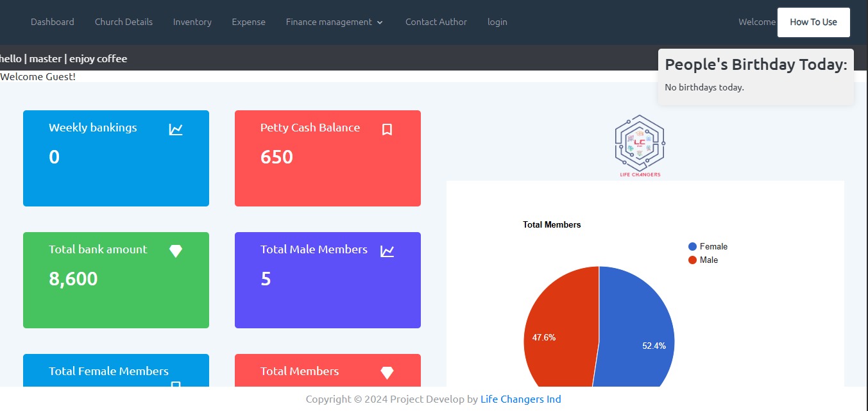This screenshot has height=411, width=868.
Task: Open the Inventory section
Action: [192, 22]
